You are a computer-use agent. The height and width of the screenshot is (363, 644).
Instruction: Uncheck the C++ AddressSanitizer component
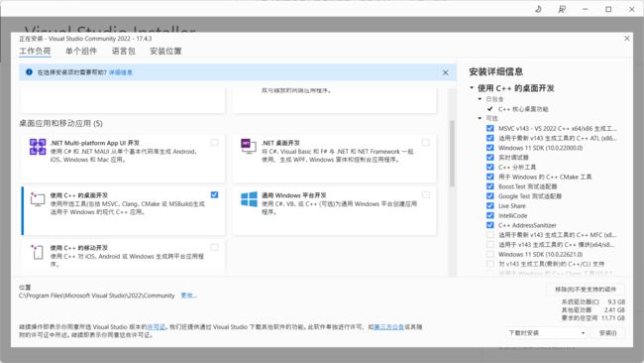click(490, 225)
